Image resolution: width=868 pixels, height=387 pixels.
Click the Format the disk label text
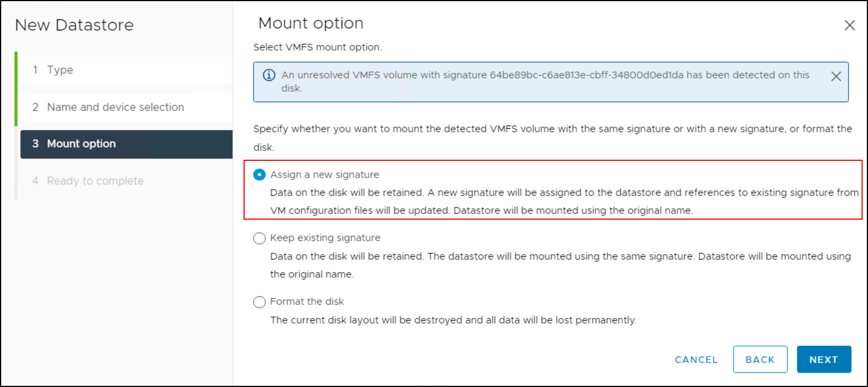(307, 302)
